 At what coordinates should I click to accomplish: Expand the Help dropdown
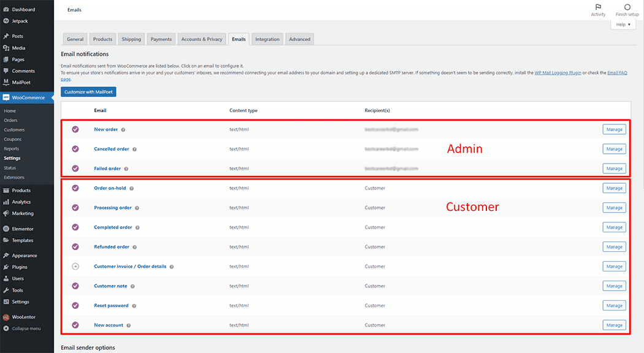tap(623, 25)
